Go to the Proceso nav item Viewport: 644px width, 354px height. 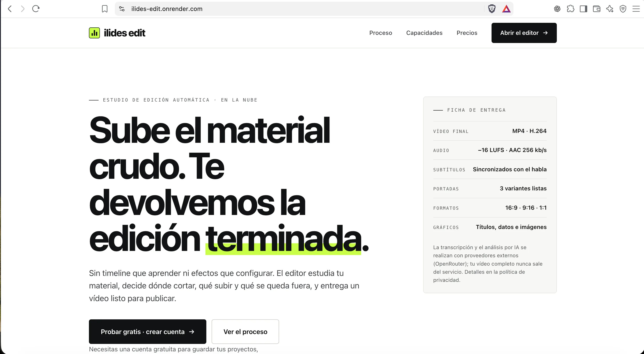pos(380,33)
